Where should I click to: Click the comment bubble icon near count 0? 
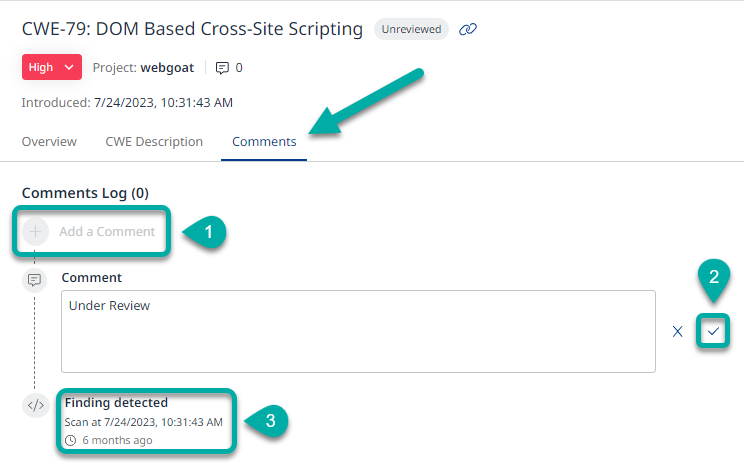point(222,68)
